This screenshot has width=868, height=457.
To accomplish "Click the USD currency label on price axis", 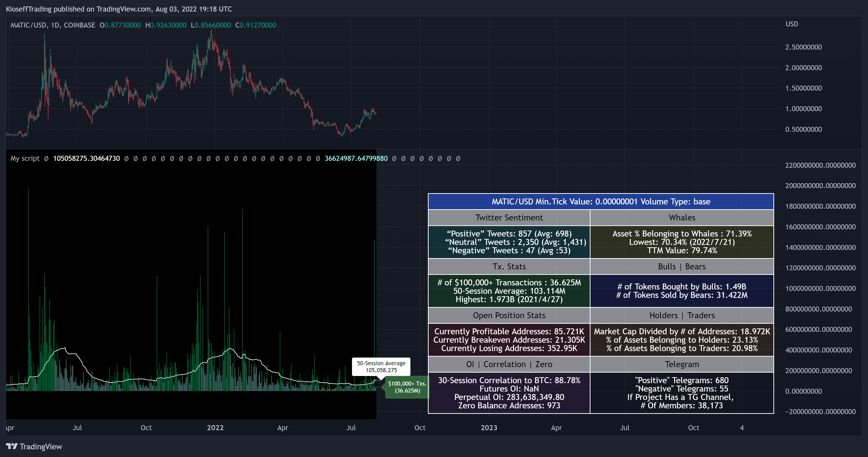I will tap(792, 24).
